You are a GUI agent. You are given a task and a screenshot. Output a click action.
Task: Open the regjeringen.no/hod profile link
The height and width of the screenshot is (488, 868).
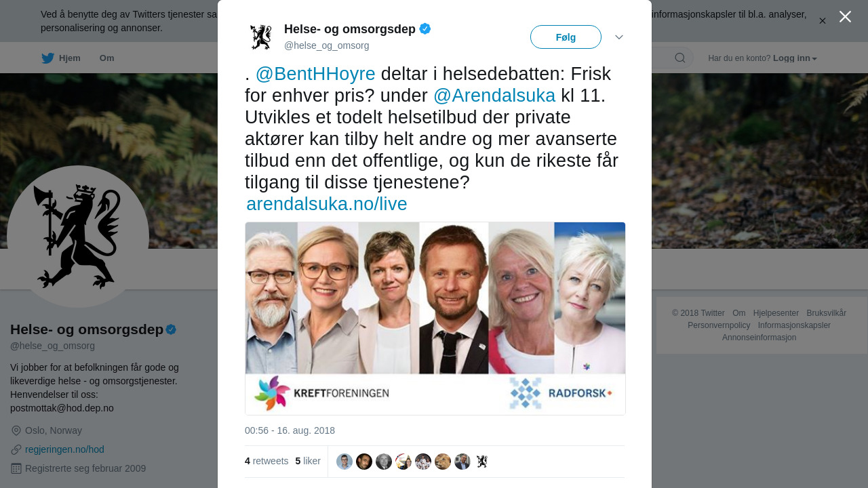click(64, 449)
